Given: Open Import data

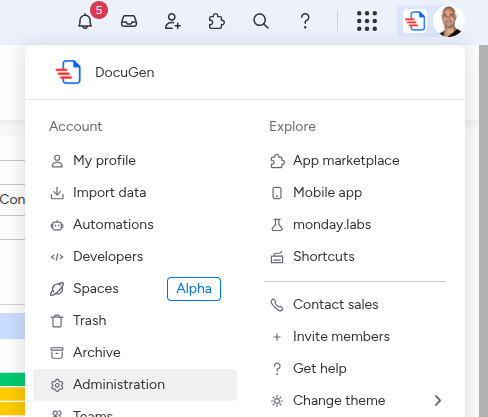Looking at the screenshot, I should [109, 193].
